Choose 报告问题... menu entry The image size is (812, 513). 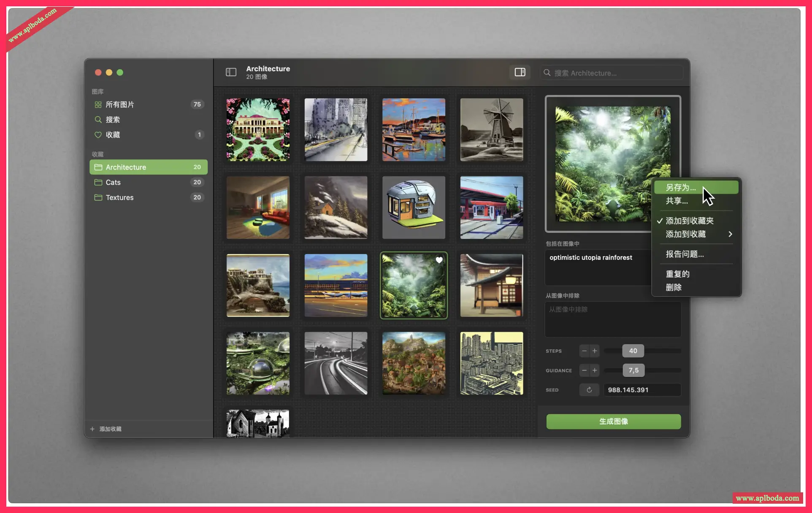[x=685, y=254]
